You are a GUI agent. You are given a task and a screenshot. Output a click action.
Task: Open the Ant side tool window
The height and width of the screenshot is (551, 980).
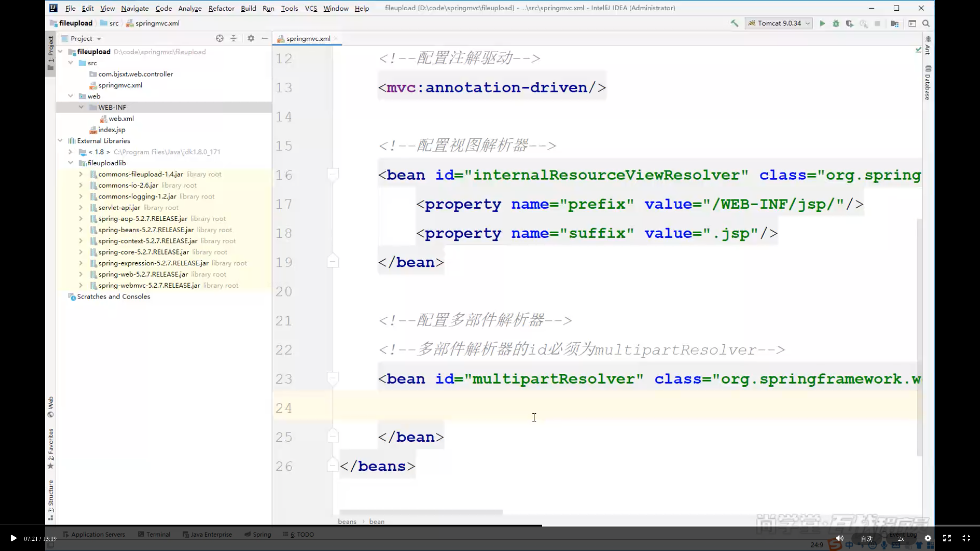(x=928, y=45)
